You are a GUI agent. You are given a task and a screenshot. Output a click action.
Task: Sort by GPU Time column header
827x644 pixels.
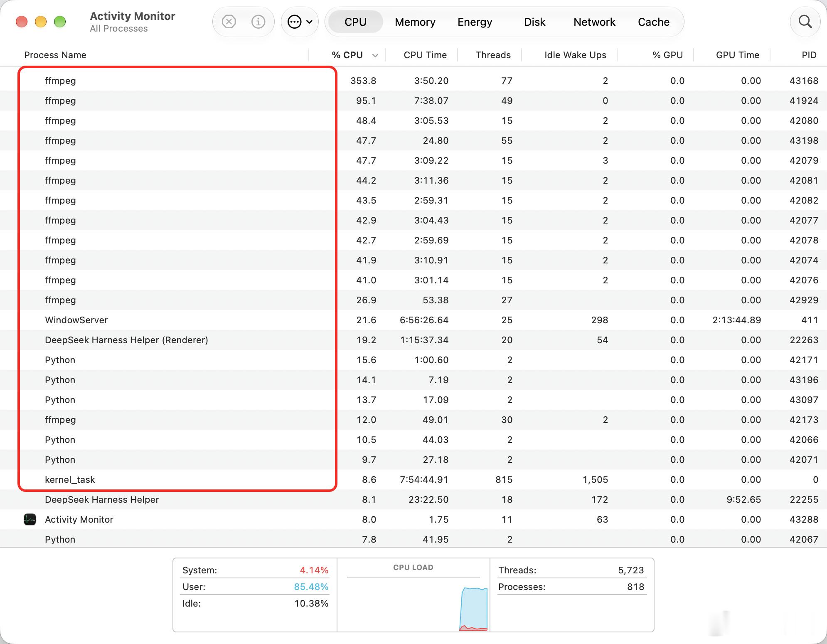737,55
